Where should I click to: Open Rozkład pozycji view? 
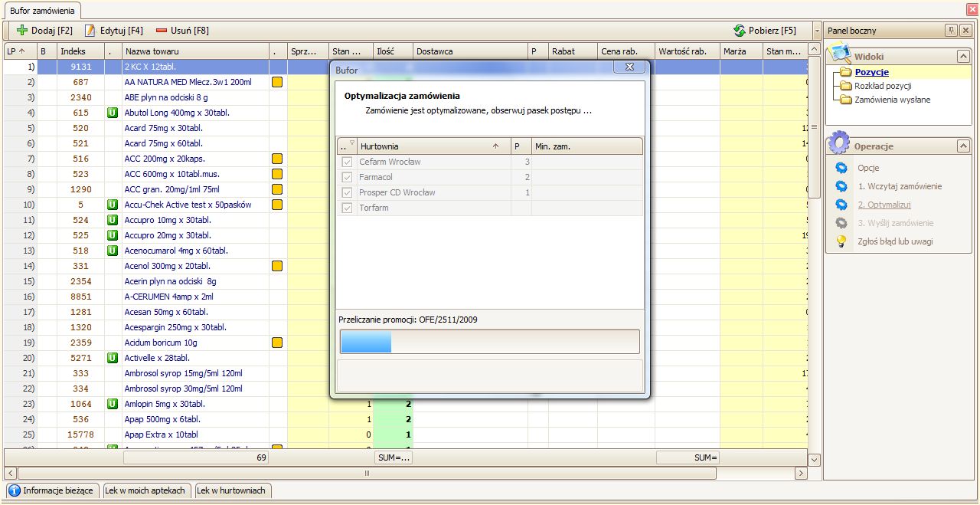click(x=883, y=86)
